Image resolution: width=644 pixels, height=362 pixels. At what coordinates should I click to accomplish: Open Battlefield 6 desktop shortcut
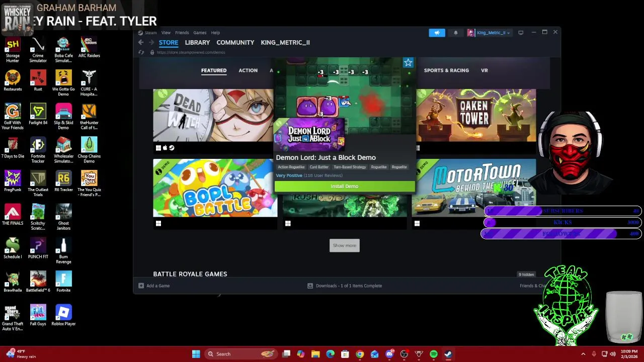tap(38, 283)
